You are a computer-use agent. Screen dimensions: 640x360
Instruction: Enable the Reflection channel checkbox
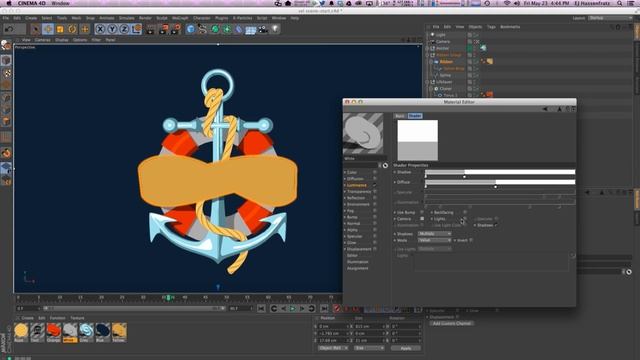pos(375,198)
